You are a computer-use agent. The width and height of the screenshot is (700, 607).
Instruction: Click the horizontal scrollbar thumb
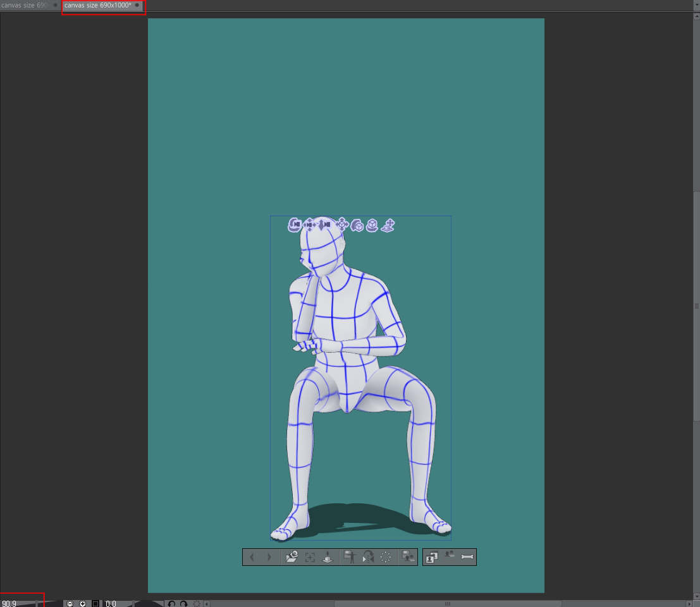447,604
